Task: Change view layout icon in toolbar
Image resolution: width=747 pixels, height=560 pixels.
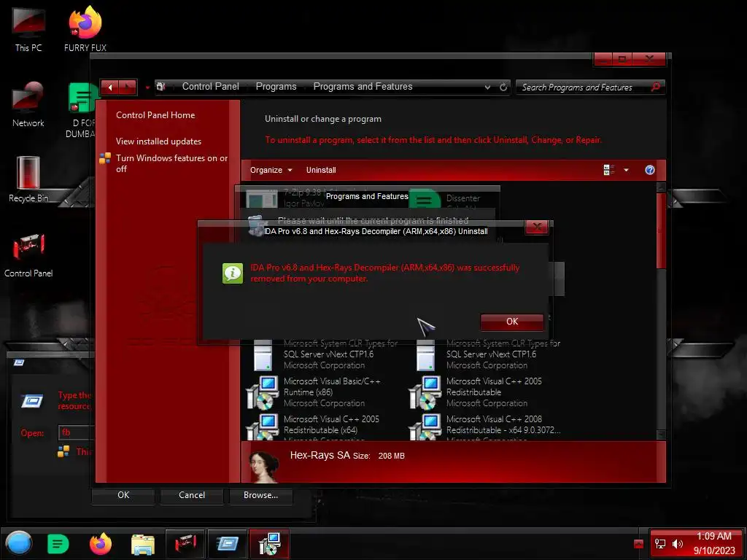Action: (x=609, y=170)
